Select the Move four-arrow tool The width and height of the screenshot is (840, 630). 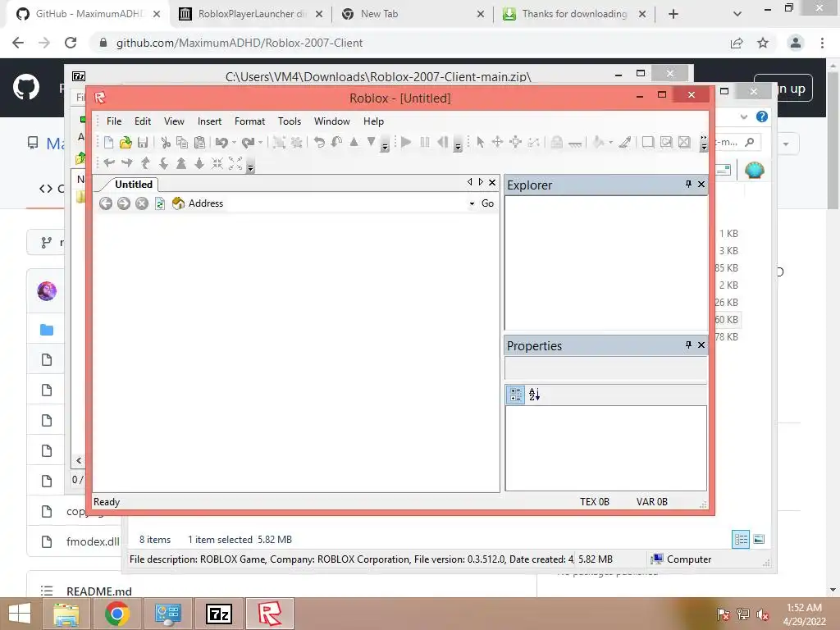[497, 142]
